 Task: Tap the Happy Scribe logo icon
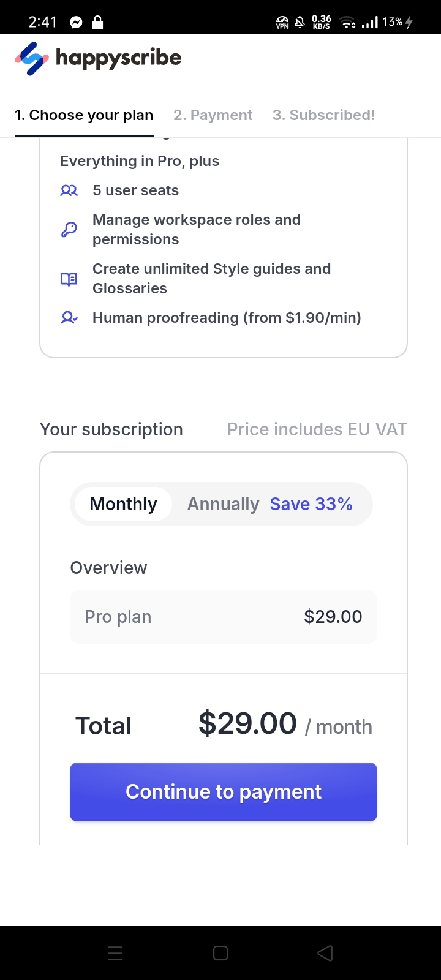click(x=31, y=58)
